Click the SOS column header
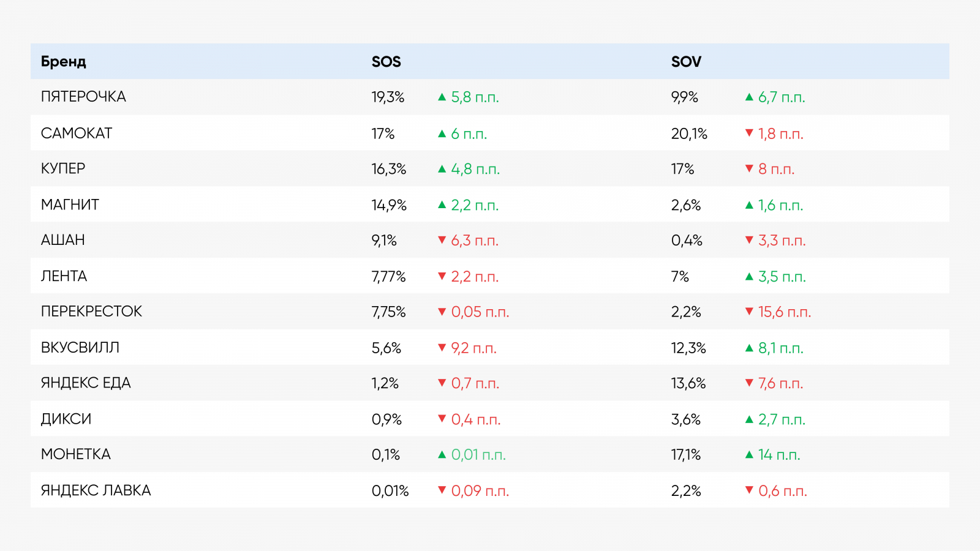This screenshot has width=980, height=551. 386,62
